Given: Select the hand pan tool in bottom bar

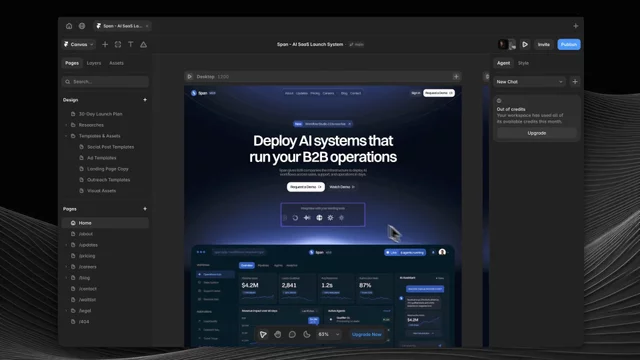Looking at the screenshot, I should coord(278,334).
